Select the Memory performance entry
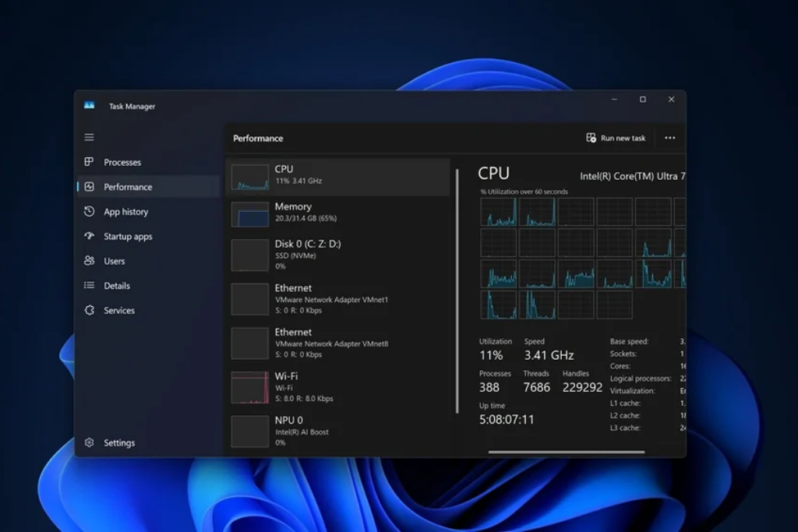The height and width of the screenshot is (532, 798). tap(337, 213)
